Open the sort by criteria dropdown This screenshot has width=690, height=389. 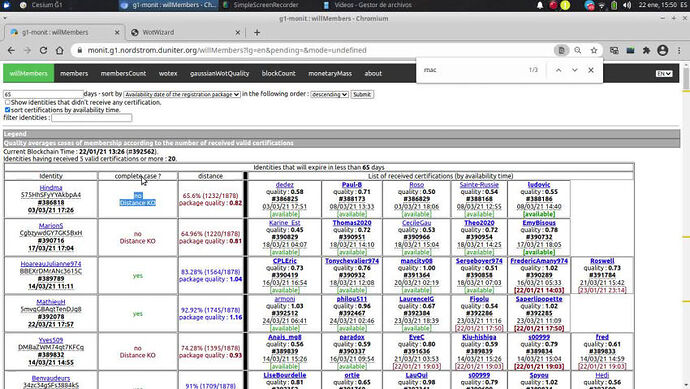182,95
